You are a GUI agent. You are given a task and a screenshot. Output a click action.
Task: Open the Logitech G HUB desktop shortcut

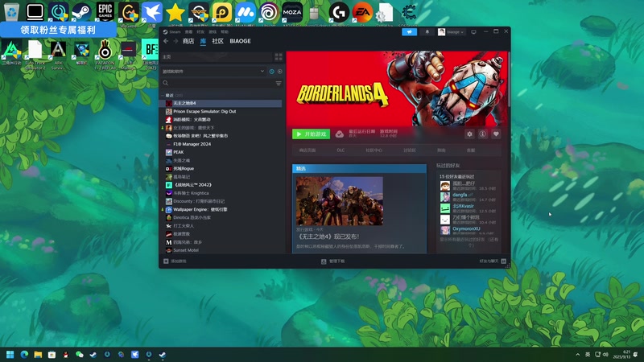pyautogui.click(x=339, y=12)
